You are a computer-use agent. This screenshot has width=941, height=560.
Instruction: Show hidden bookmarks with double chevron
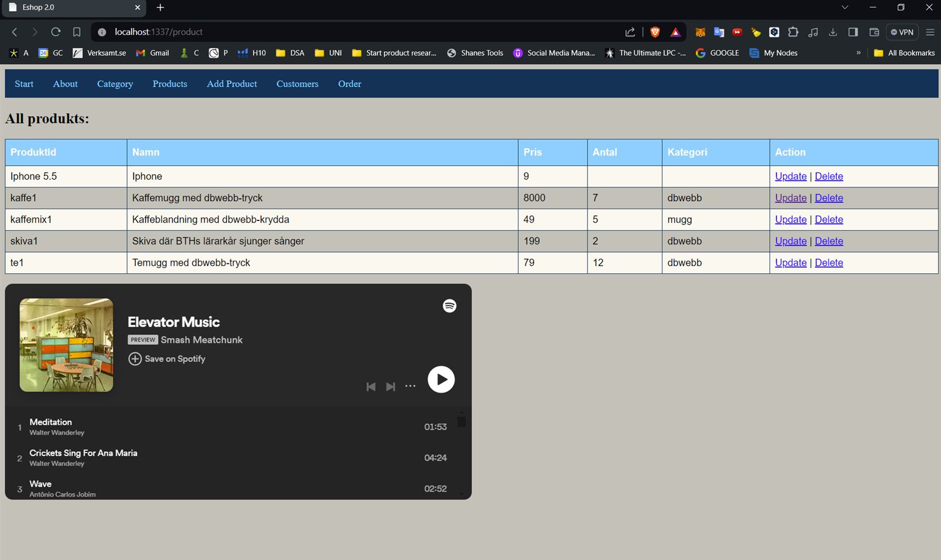[x=858, y=53]
